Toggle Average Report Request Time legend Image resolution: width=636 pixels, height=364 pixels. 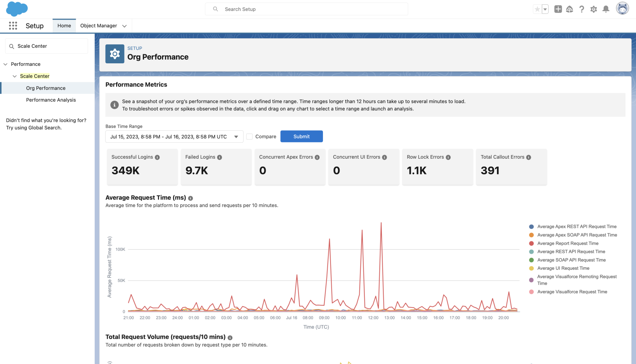pyautogui.click(x=564, y=243)
